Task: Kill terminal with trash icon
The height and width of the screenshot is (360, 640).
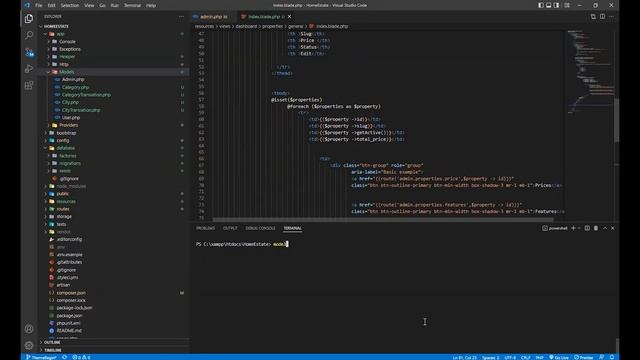Action: pyautogui.click(x=596, y=228)
